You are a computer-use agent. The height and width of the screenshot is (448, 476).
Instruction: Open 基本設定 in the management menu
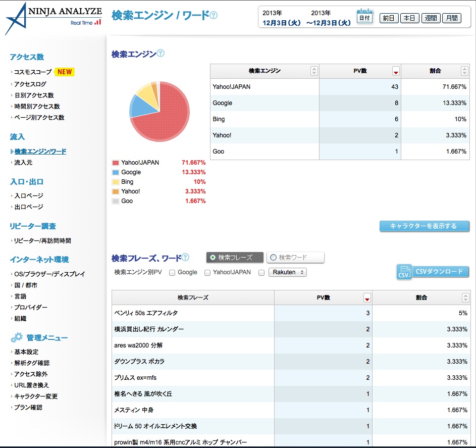[26, 352]
